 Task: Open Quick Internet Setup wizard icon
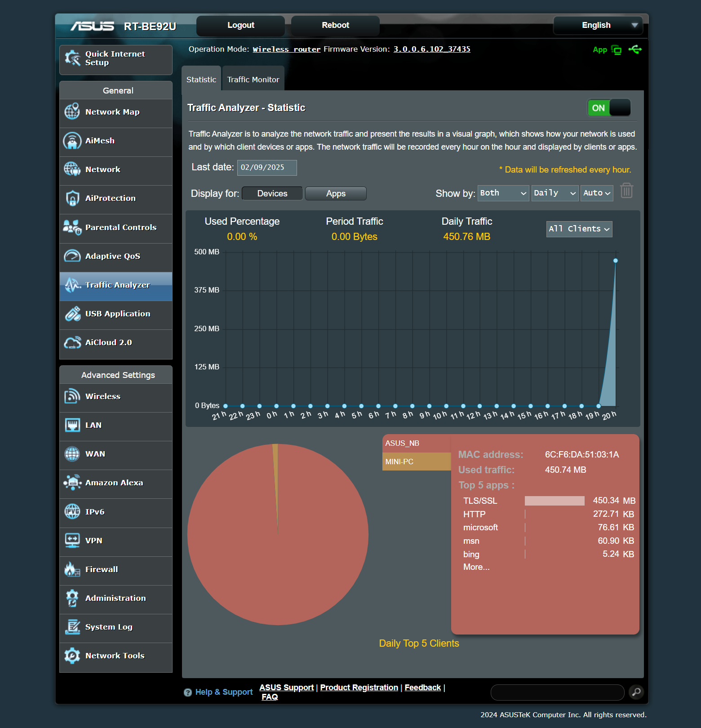pos(72,58)
